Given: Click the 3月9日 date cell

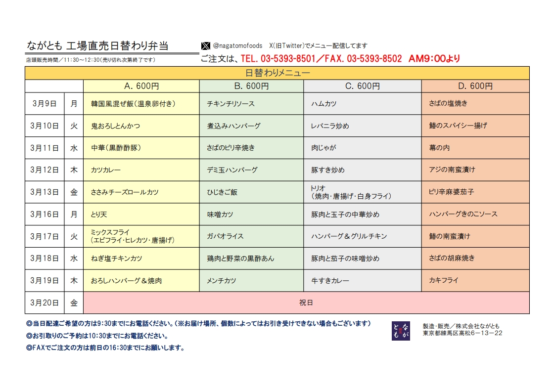Looking at the screenshot, I should pyautogui.click(x=45, y=104).
